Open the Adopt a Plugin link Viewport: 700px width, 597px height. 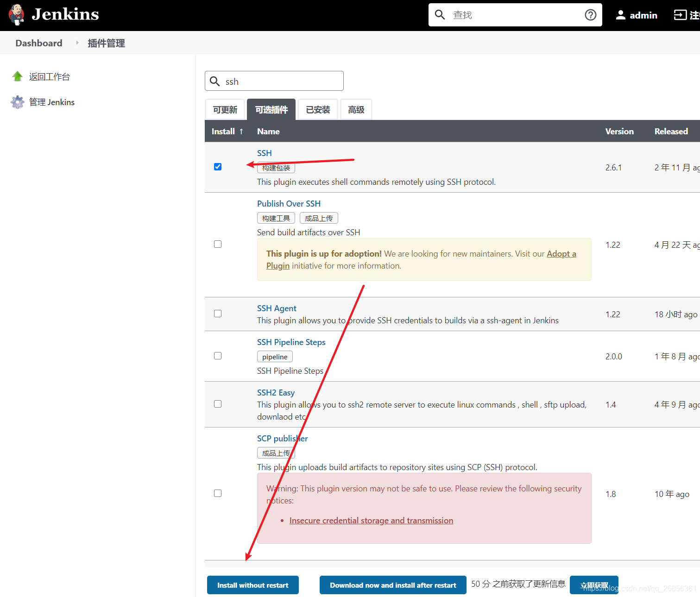pos(561,254)
